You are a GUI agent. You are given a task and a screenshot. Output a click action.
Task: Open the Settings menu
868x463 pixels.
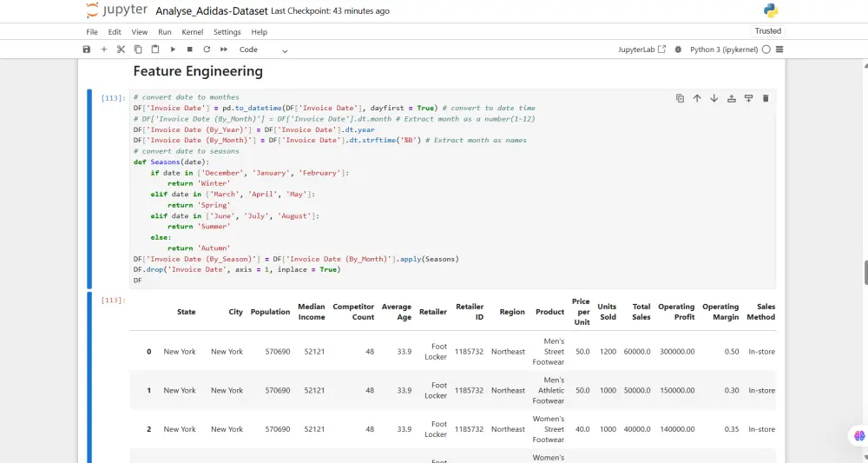(x=227, y=32)
